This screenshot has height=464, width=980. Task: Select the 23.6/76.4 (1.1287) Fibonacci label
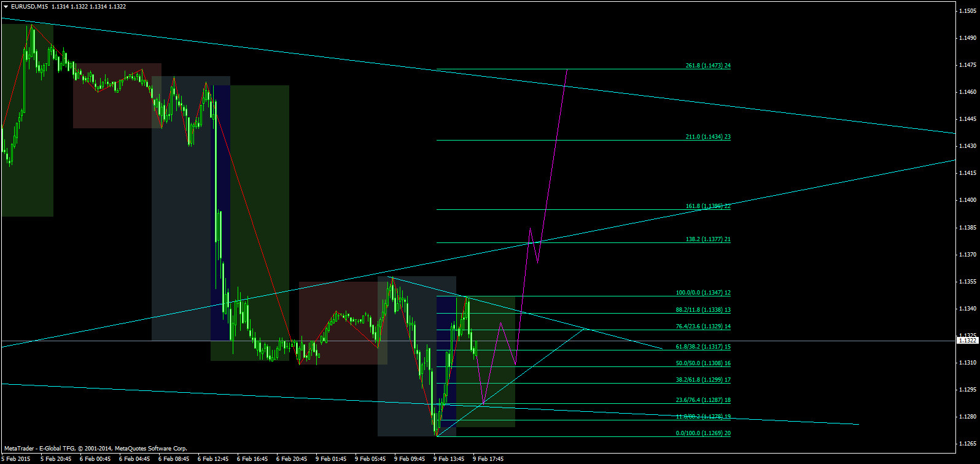702,400
